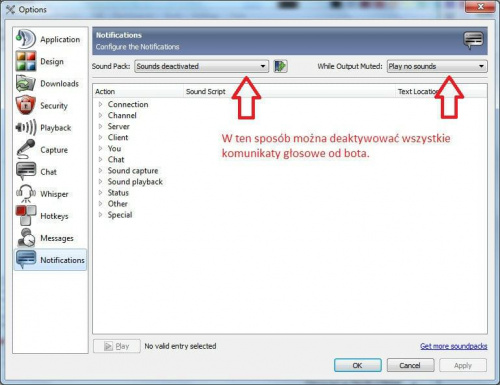Open the Playback speaker icon
500x385 pixels.
(x=25, y=127)
